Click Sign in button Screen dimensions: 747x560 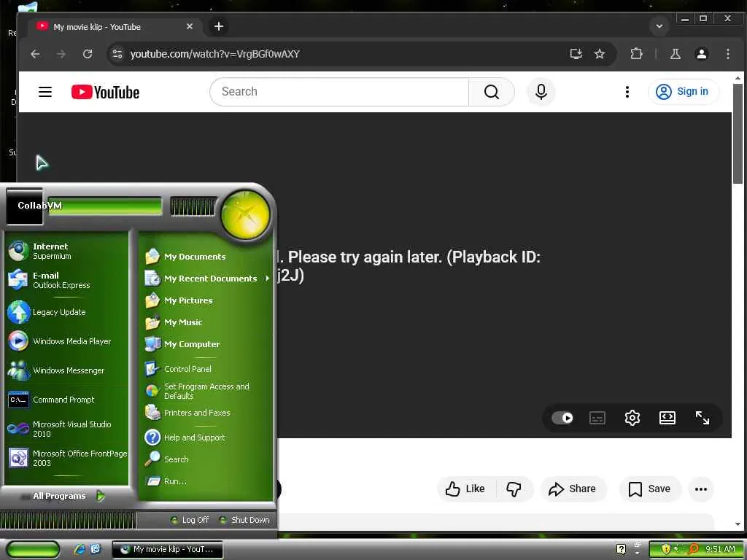[x=683, y=91]
